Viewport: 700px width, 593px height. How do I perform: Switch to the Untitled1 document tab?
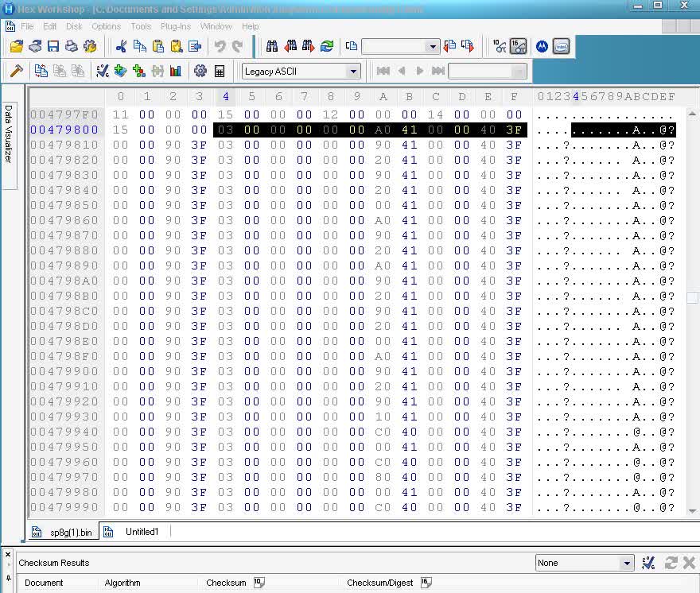pyautogui.click(x=142, y=532)
